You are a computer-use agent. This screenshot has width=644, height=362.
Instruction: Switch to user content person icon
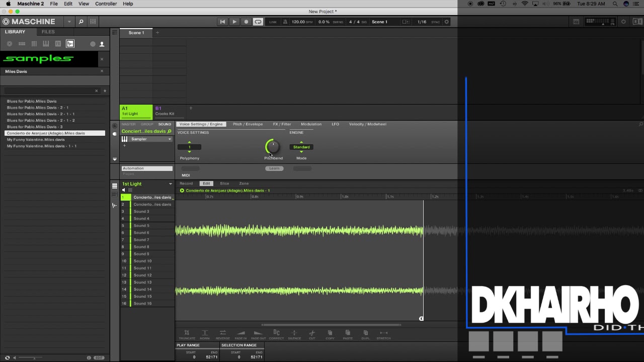102,44
